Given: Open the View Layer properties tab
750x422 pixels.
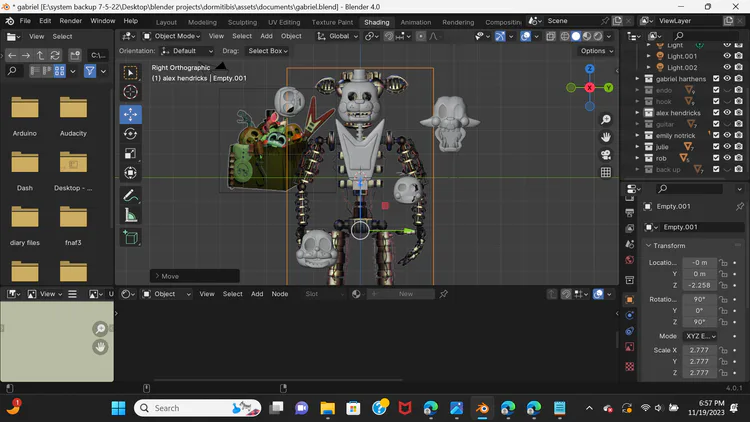Looking at the screenshot, I should [x=629, y=228].
